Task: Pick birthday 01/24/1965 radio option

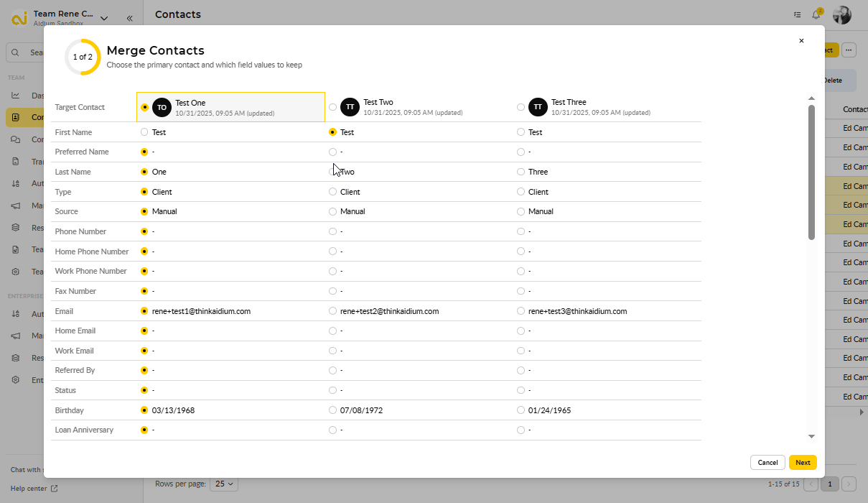Action: (521, 410)
